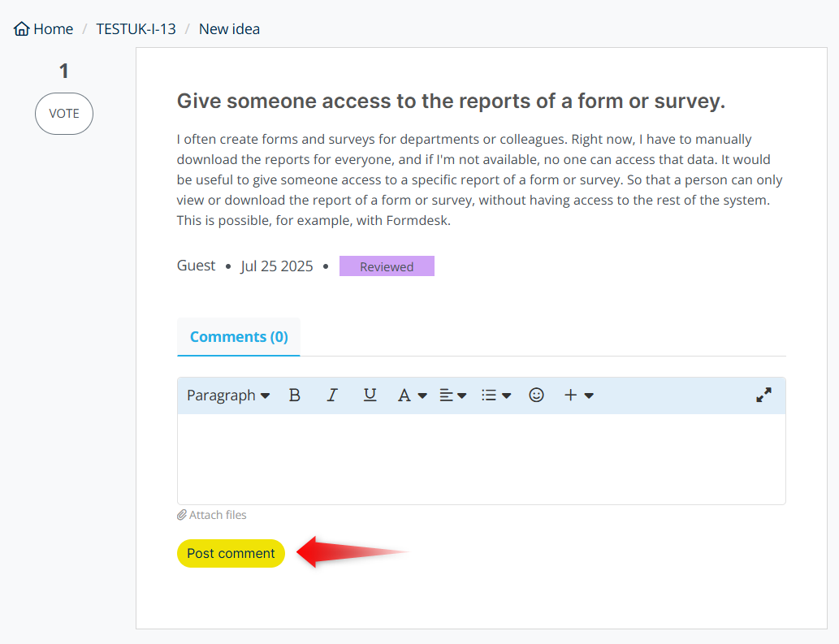Expand the comment editor to fullscreen
Screen dimensions: 839x644
pyautogui.click(x=763, y=395)
